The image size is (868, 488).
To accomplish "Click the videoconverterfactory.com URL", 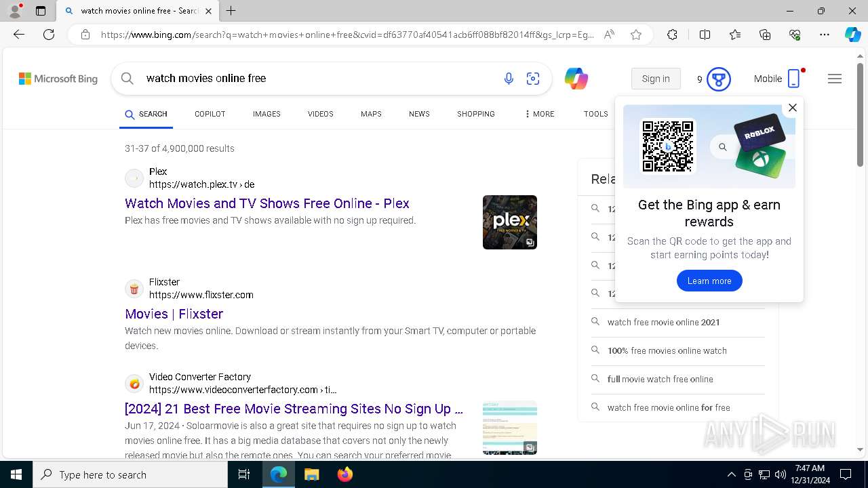I will point(243,390).
